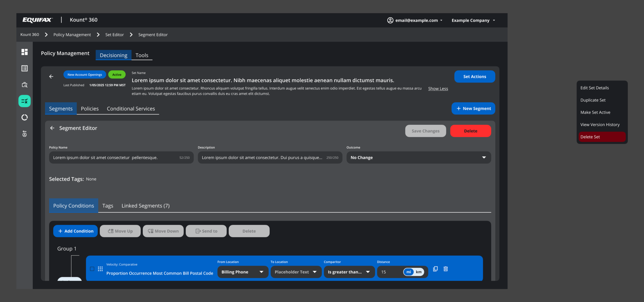Image resolution: width=644 pixels, height=302 pixels.
Task: Open the To Location Placeholder Text dropdown
Action: [x=296, y=272]
